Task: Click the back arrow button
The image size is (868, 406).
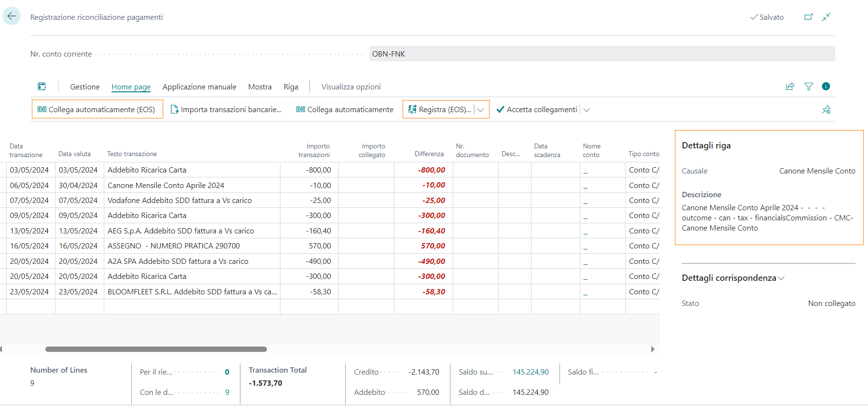Action: click(x=12, y=16)
